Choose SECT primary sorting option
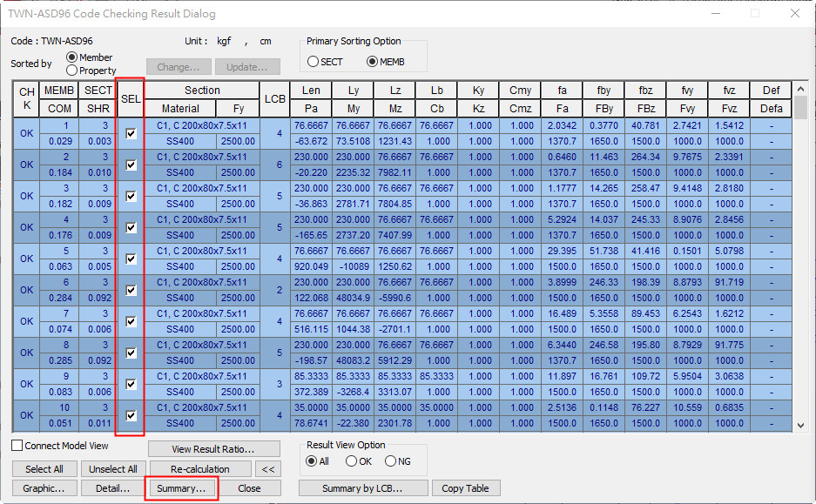The width and height of the screenshot is (816, 504). [x=313, y=62]
